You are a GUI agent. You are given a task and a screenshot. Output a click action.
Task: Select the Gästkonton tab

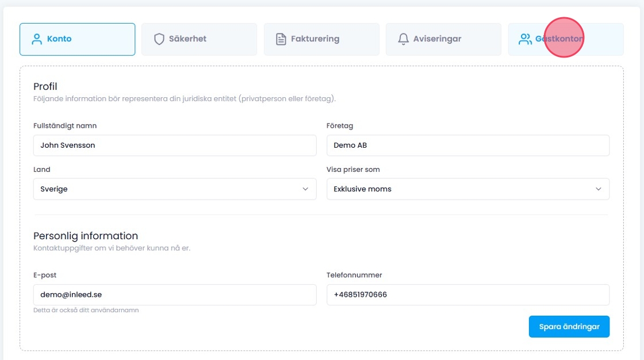pos(565,39)
